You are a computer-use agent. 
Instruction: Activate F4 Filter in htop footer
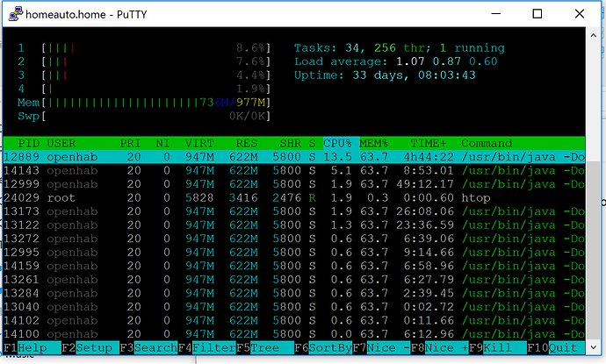click(x=206, y=347)
